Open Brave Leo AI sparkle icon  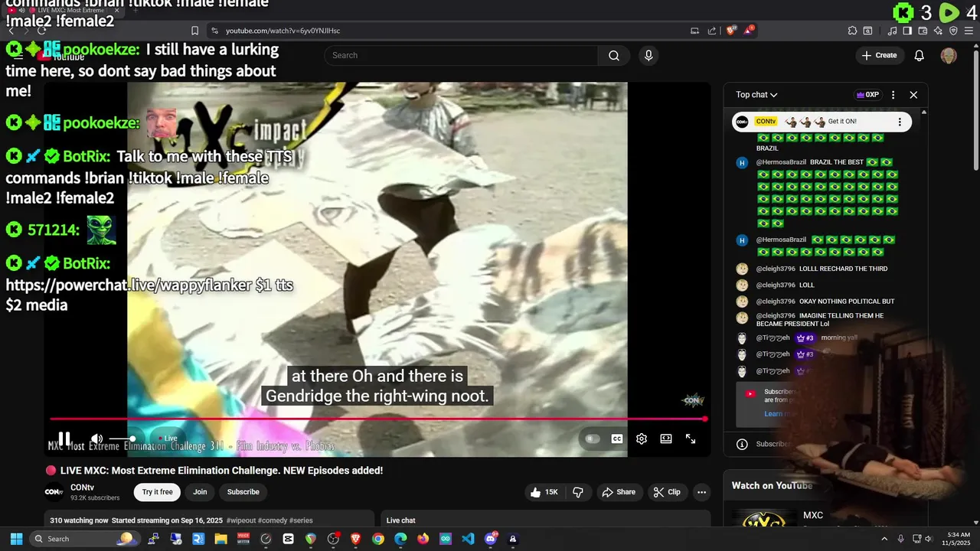(x=938, y=31)
